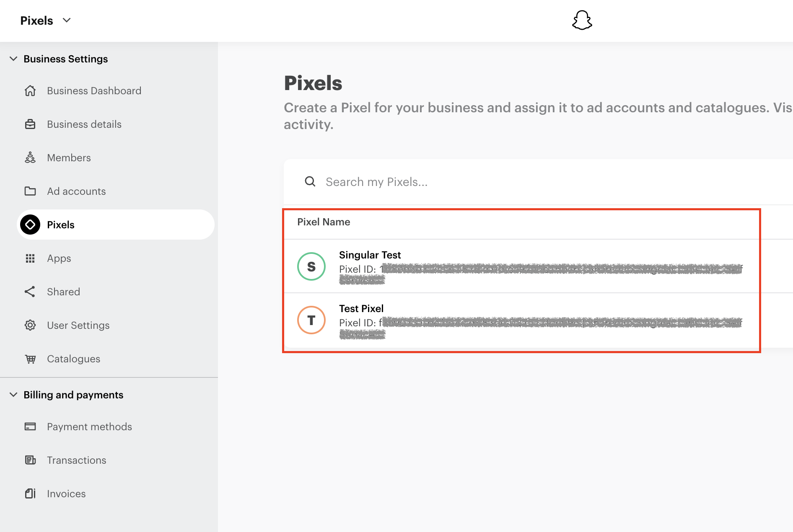Image resolution: width=793 pixels, height=532 pixels.
Task: Click the Catalogues shopping cart icon
Action: 30,359
